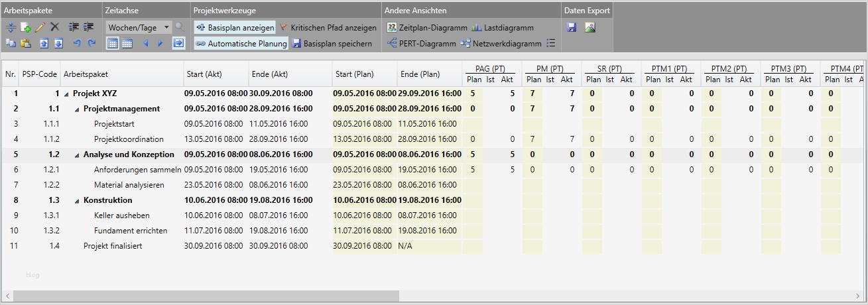
Task: Click the 29.09.2016 16:00 planned end cell
Action: (430, 93)
